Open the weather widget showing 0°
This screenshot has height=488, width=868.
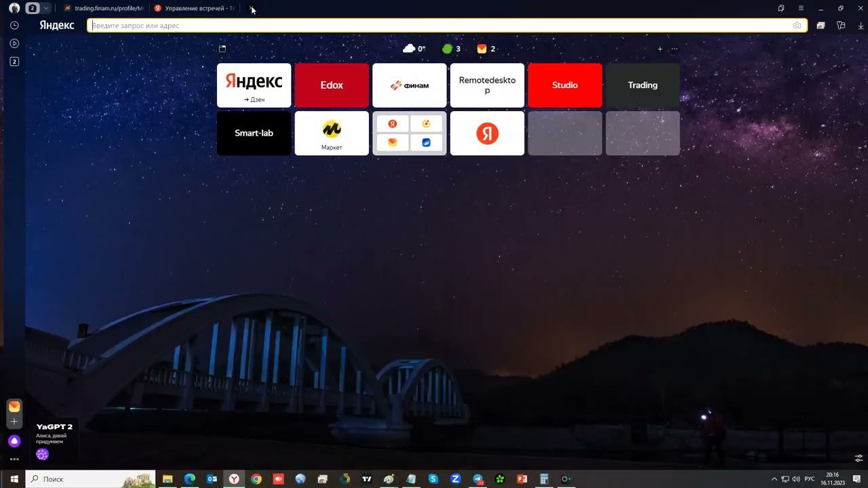[414, 49]
